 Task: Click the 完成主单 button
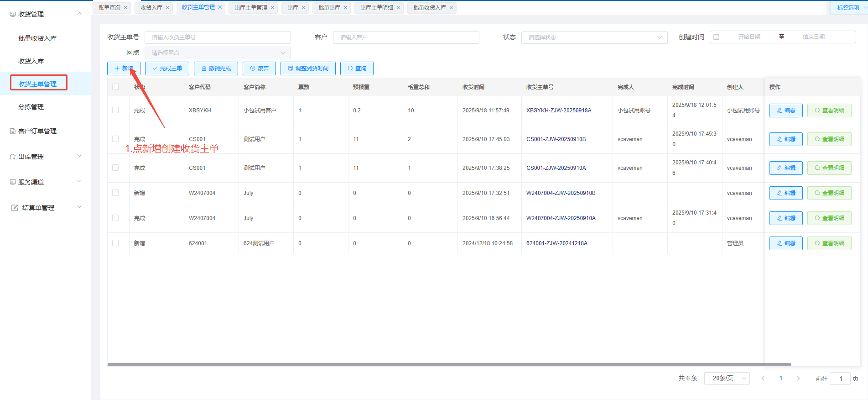coord(167,68)
